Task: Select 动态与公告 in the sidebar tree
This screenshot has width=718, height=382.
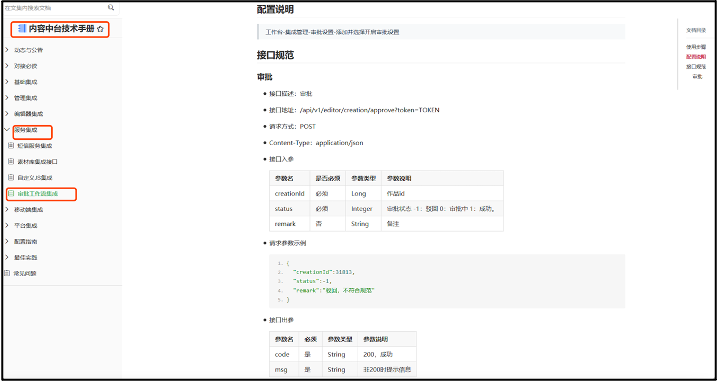Action: click(28, 50)
